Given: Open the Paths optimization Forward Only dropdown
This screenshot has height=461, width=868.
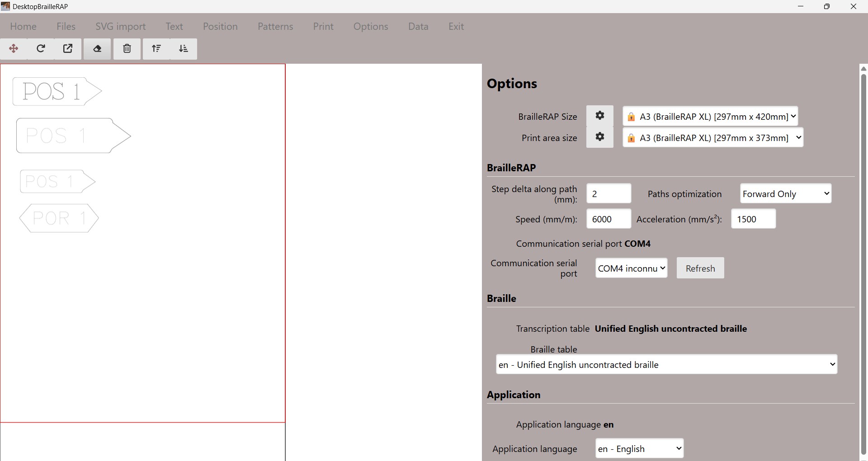Looking at the screenshot, I should (786, 193).
